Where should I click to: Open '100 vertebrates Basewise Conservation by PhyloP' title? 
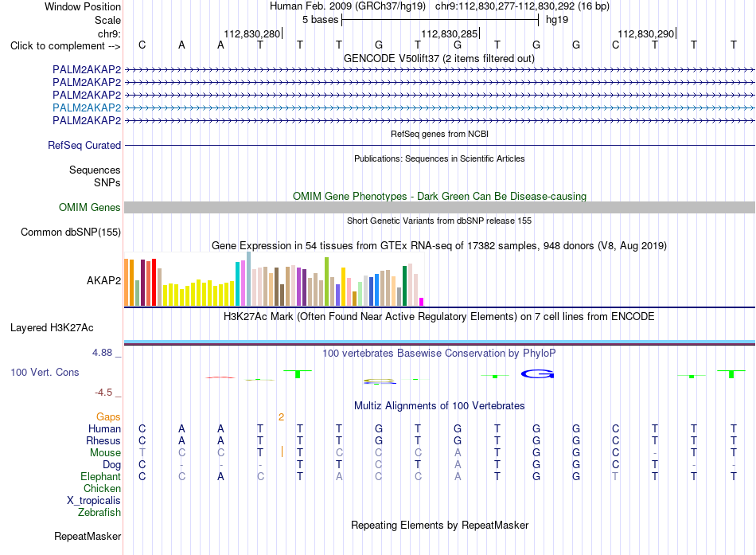pos(439,354)
